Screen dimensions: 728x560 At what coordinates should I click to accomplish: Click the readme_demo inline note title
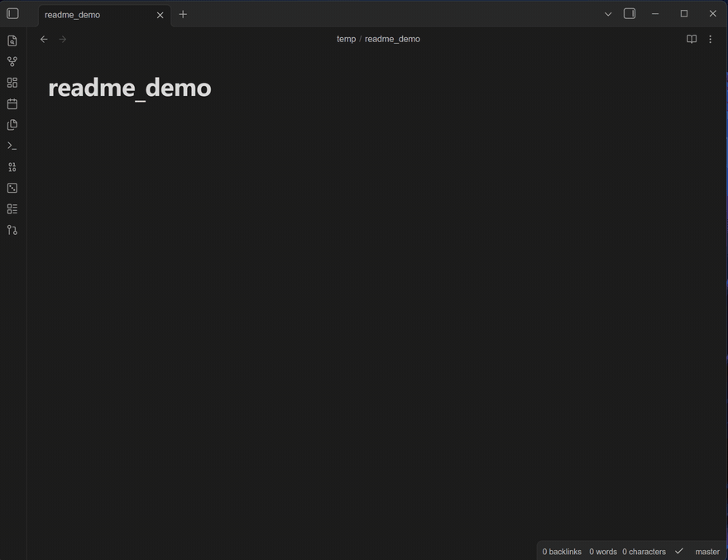click(x=130, y=88)
